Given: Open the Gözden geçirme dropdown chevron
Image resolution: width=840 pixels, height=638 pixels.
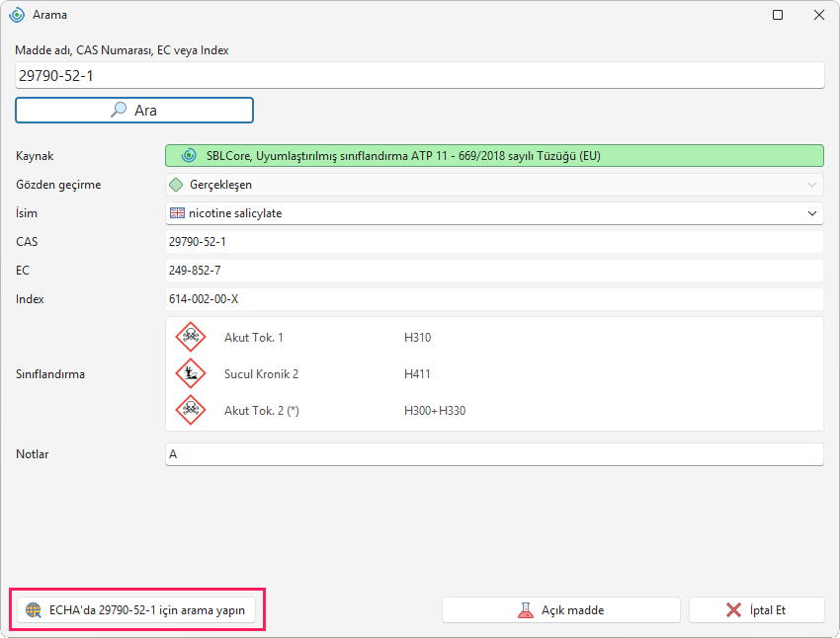Looking at the screenshot, I should click(812, 185).
